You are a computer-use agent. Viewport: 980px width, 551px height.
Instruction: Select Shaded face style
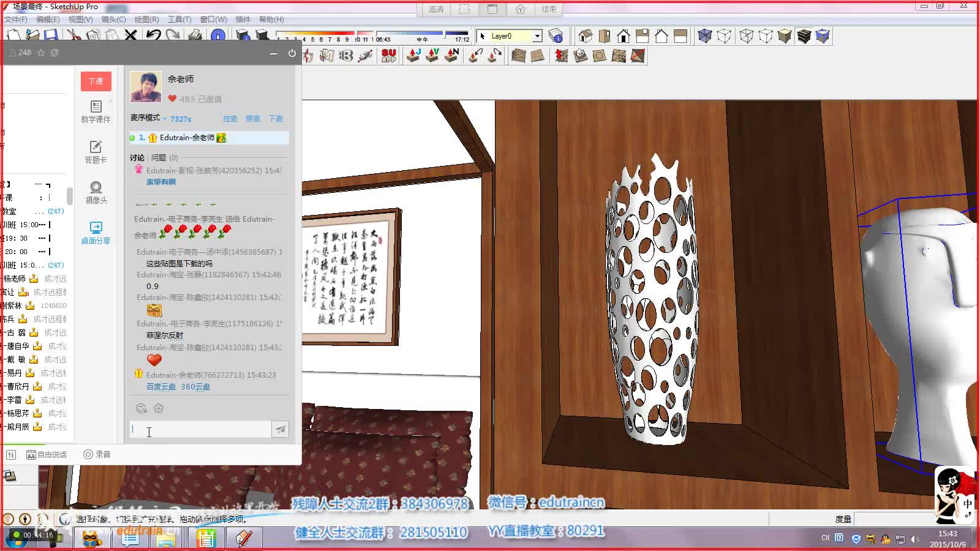785,36
